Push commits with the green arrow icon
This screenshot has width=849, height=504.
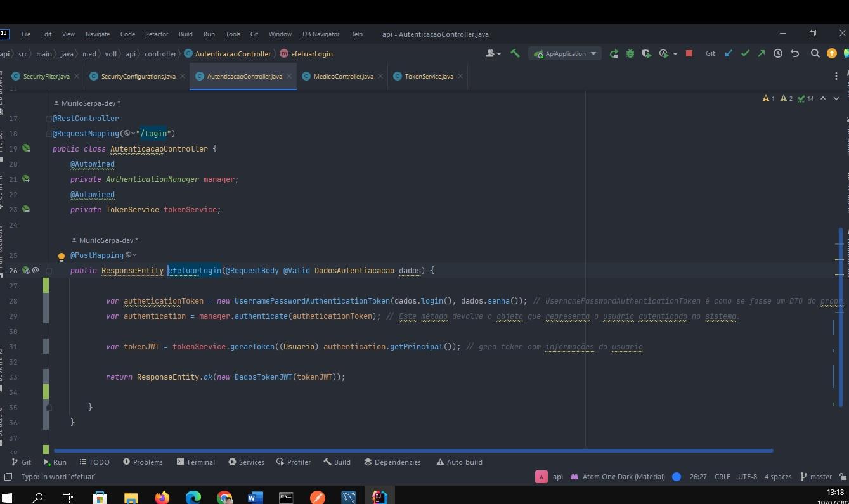[762, 54]
